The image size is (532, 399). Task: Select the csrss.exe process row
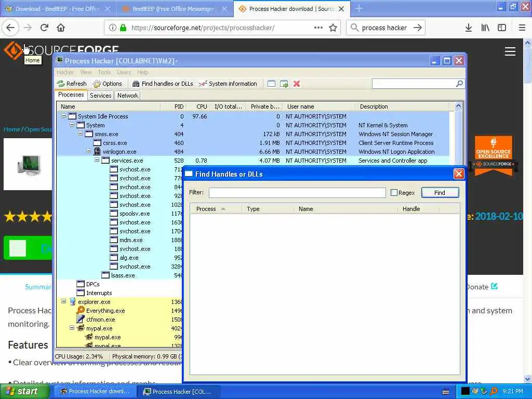tap(253, 143)
